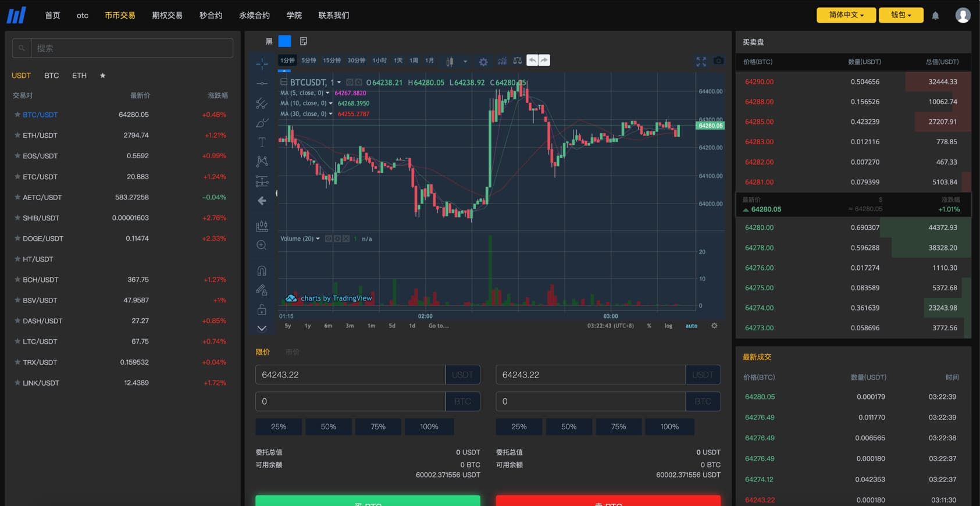The width and height of the screenshot is (980, 506).
Task: Open chart settings gear in top toolbar
Action: (x=483, y=61)
